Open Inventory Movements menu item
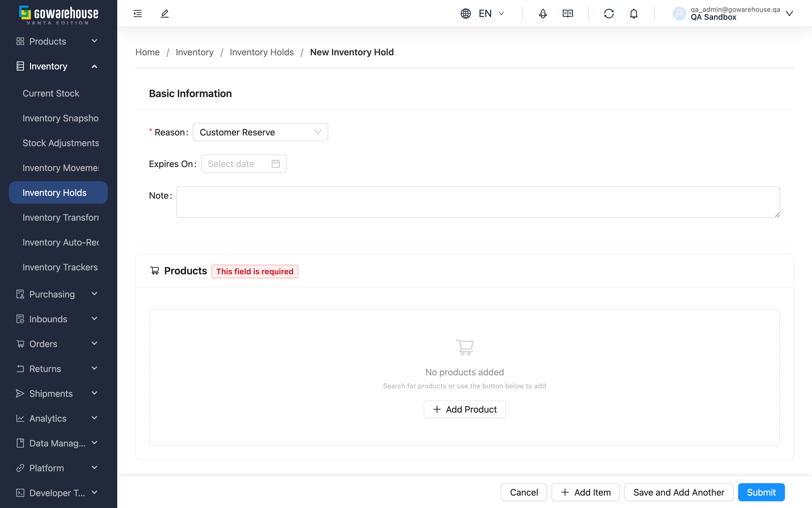 (58, 168)
